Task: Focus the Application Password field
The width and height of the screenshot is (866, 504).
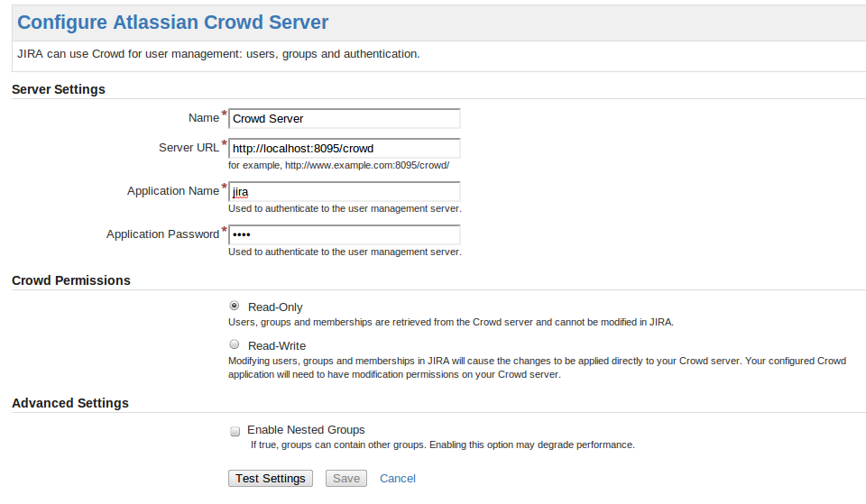Action: click(x=344, y=234)
